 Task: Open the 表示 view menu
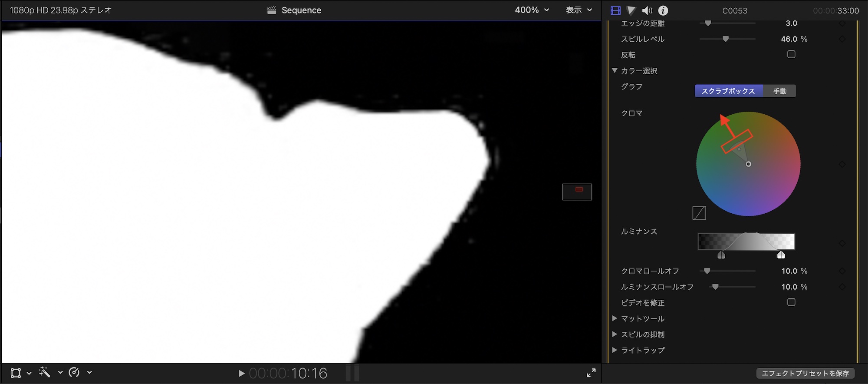579,10
